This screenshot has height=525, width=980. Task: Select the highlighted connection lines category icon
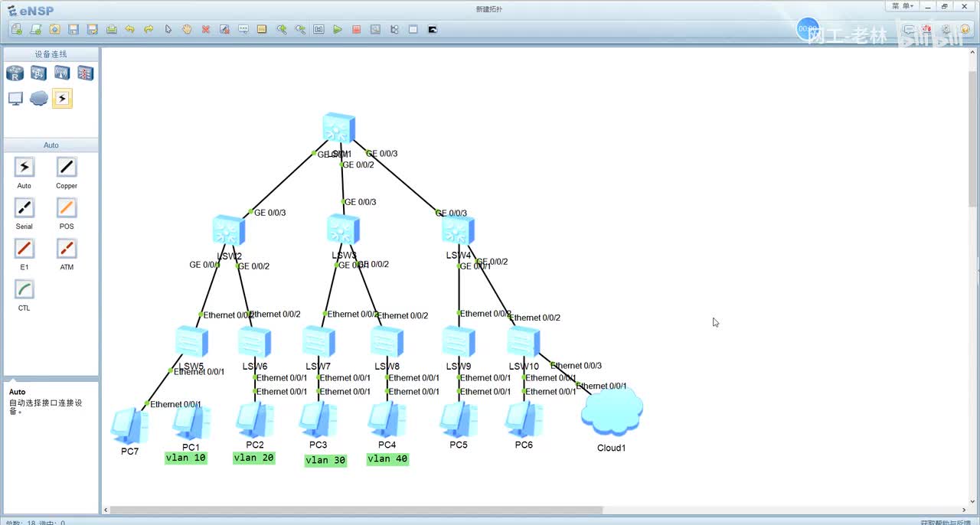point(62,99)
